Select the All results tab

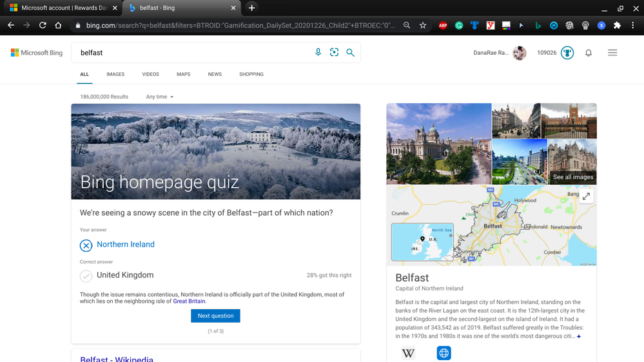pos(84,74)
